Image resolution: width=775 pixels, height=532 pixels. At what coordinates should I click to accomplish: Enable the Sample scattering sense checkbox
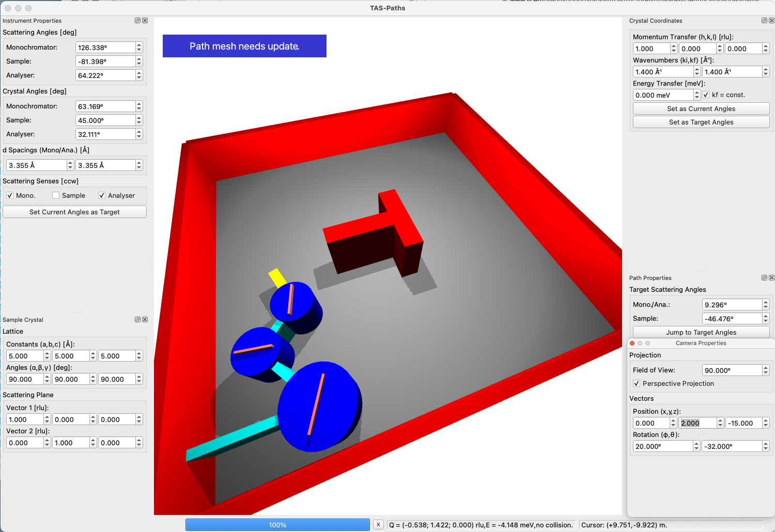pyautogui.click(x=56, y=196)
